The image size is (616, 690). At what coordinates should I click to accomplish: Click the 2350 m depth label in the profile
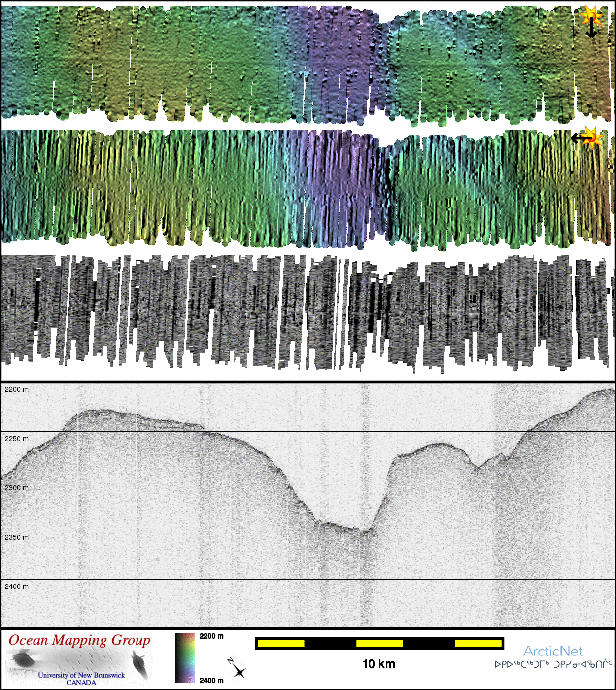tap(17, 537)
